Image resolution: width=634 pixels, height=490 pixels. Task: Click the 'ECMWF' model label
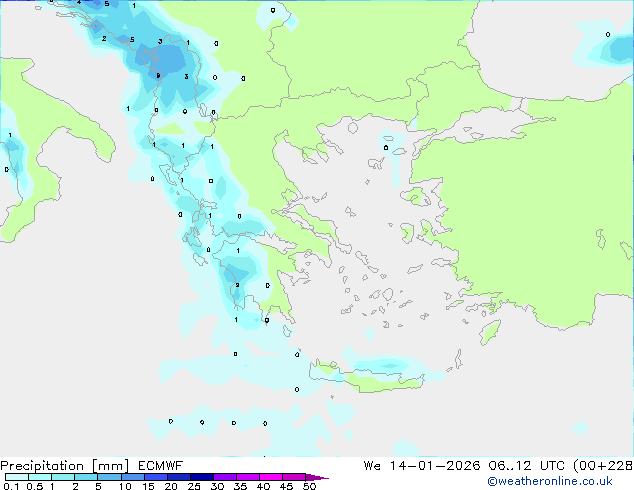pos(161,466)
